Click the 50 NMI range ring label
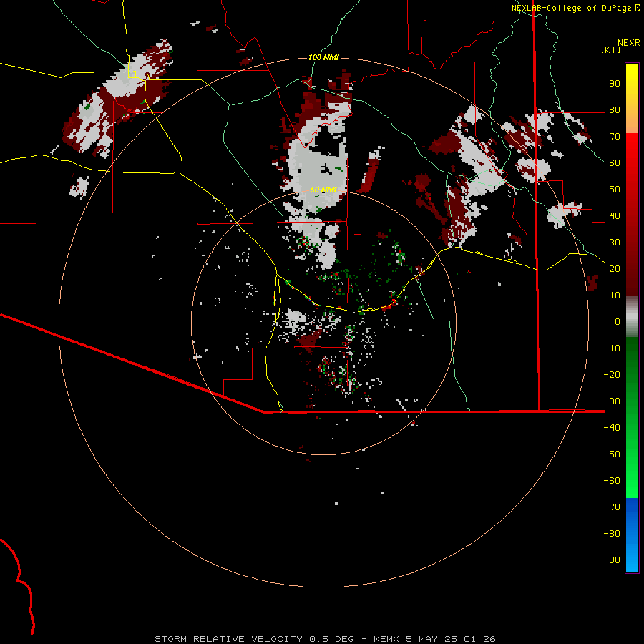 coord(323,190)
